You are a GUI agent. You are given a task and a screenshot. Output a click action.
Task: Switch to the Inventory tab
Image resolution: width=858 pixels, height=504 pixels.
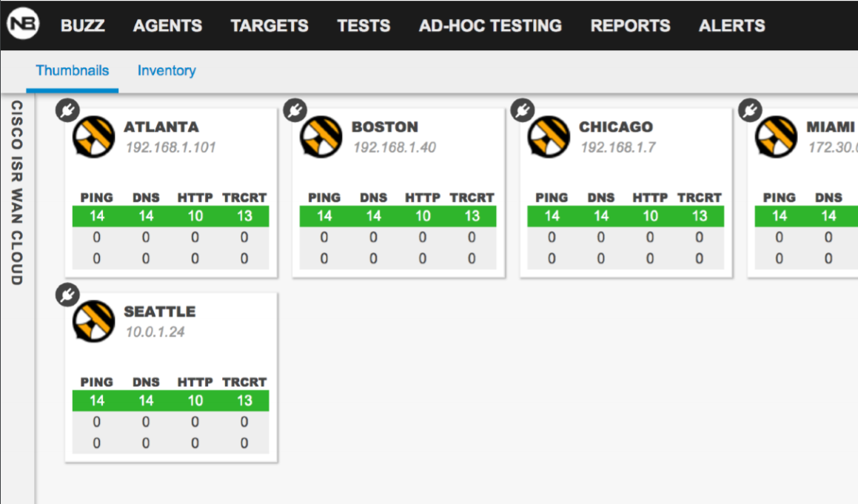click(x=167, y=70)
